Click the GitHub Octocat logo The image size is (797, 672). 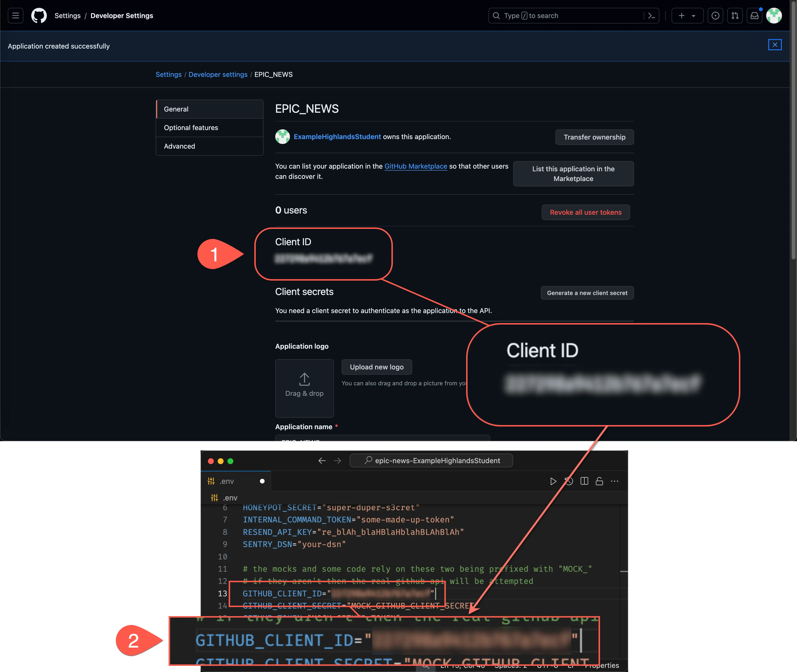[x=39, y=16]
